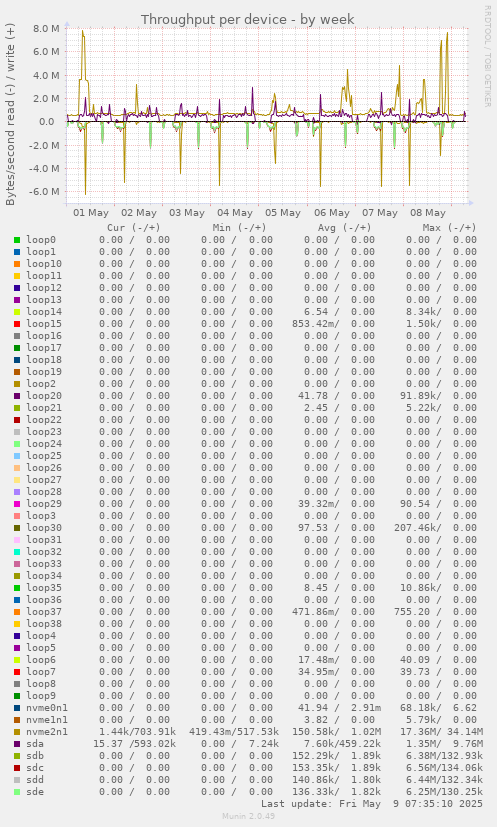Viewport: 497px width, 827px height.
Task: Click nvme2n1's min value 419.43m/517.53k
Action: tap(234, 732)
